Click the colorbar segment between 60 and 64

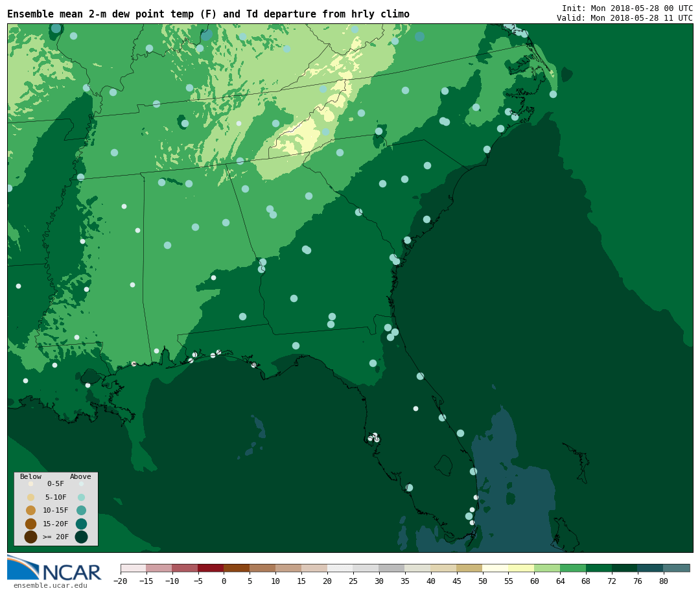pos(547,568)
